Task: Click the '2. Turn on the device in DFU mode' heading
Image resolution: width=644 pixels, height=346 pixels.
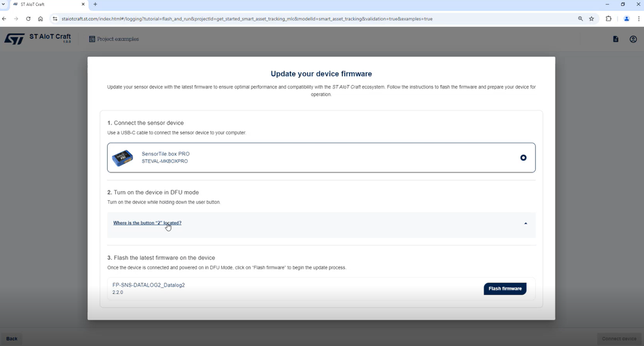Action: coord(153,192)
